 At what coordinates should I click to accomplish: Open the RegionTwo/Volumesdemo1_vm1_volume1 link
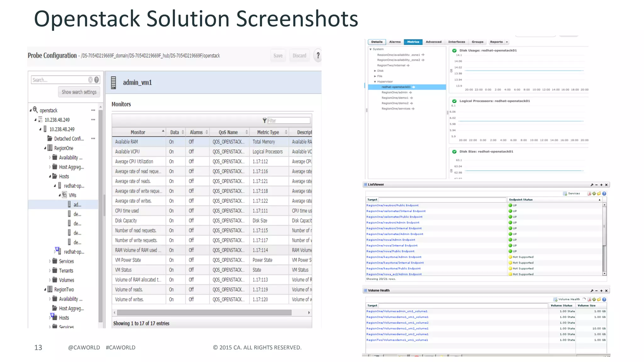click(x=397, y=340)
